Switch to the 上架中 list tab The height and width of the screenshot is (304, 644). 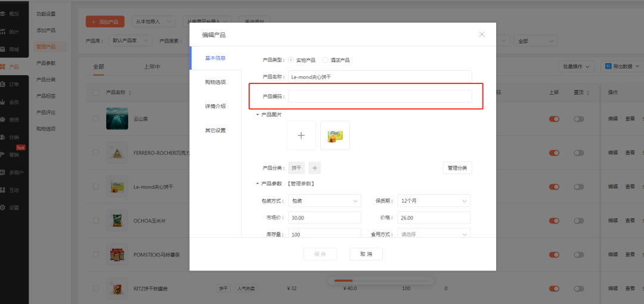coord(152,67)
